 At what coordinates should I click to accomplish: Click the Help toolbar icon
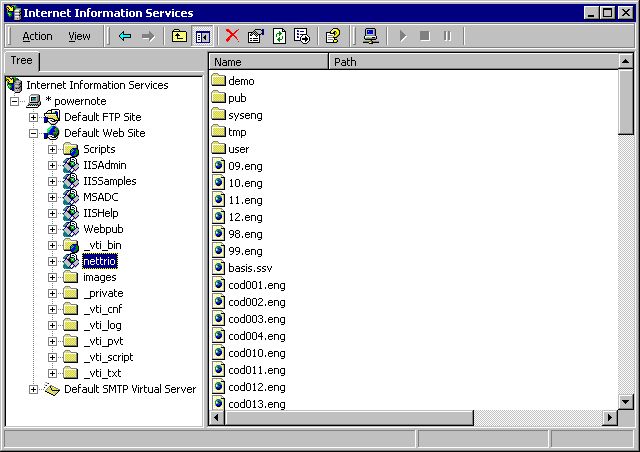tap(333, 36)
